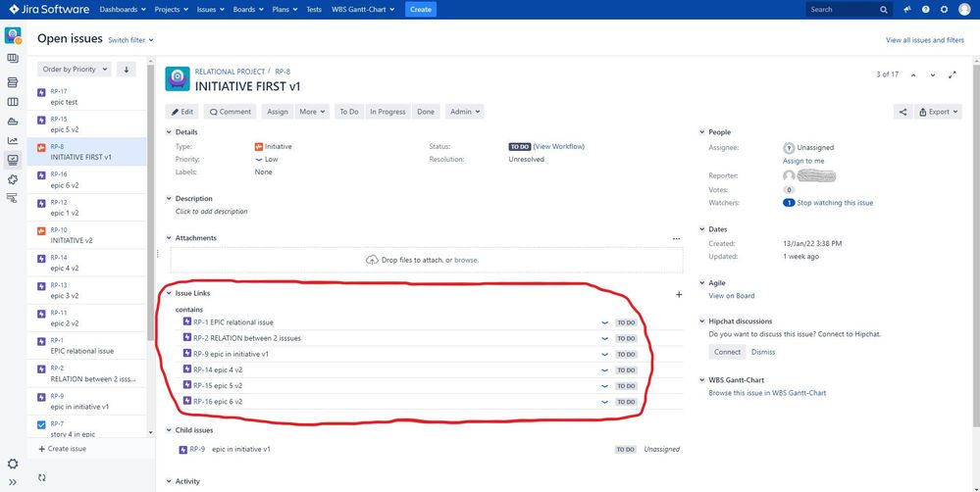Screen dimensions: 980x492
Task: Open Browse this issue in WBS Gantt-Chart
Action: tap(767, 393)
